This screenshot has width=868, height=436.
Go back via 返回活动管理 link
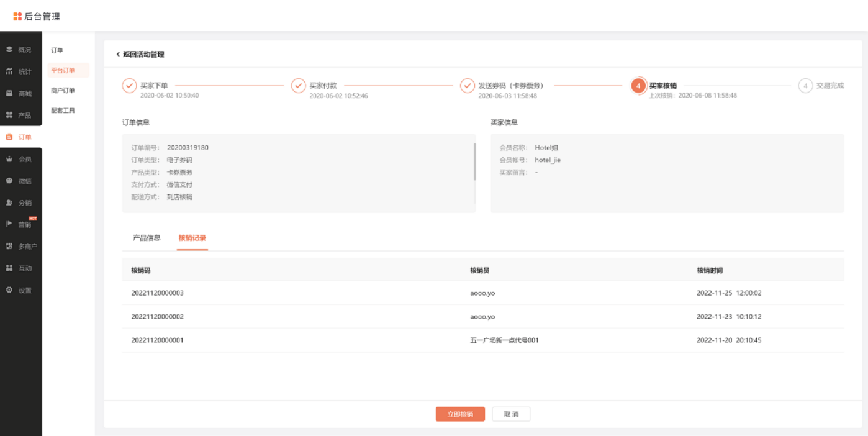pos(143,54)
